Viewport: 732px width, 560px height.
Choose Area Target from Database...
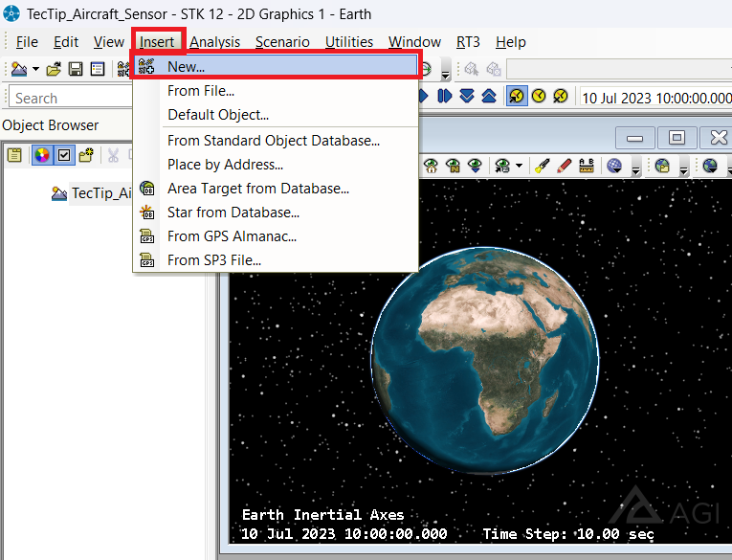coord(276,189)
